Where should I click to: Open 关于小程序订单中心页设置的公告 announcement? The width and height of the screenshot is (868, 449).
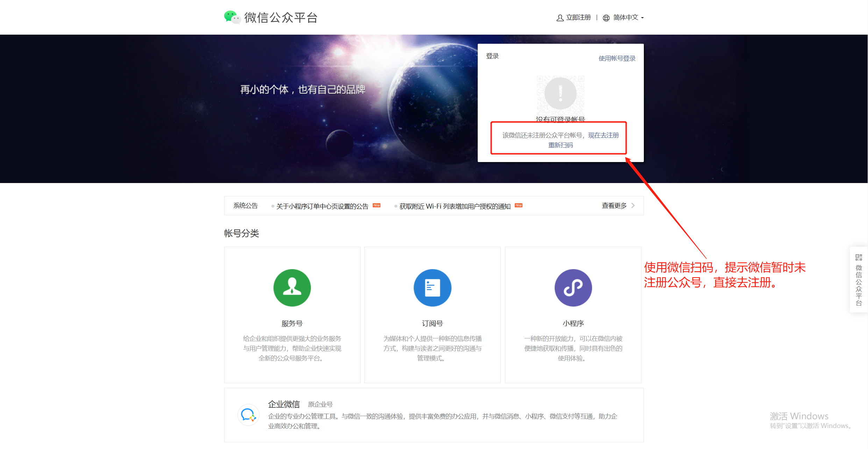pos(322,206)
